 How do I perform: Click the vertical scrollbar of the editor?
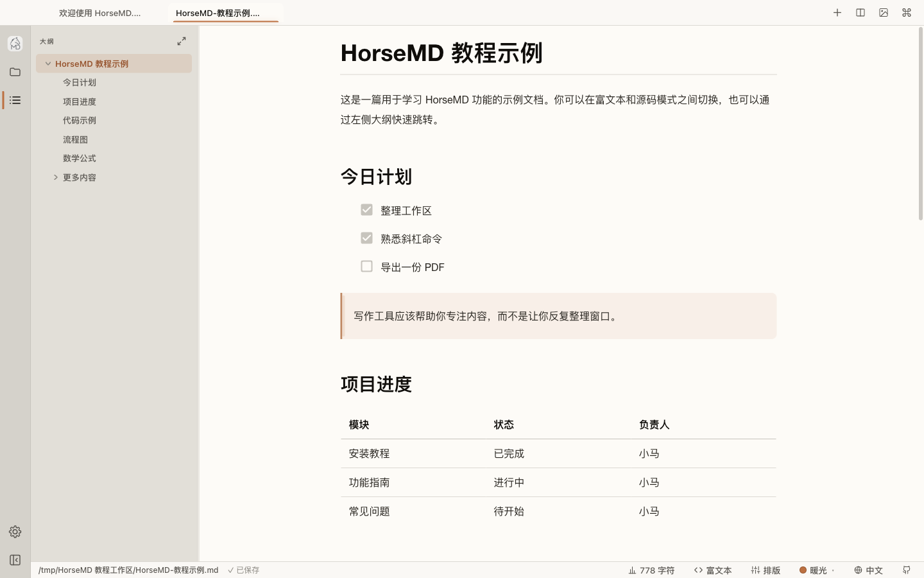[x=921, y=124]
